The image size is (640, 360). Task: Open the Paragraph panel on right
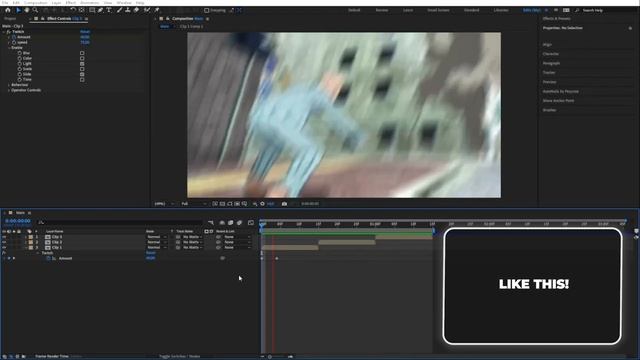[551, 63]
